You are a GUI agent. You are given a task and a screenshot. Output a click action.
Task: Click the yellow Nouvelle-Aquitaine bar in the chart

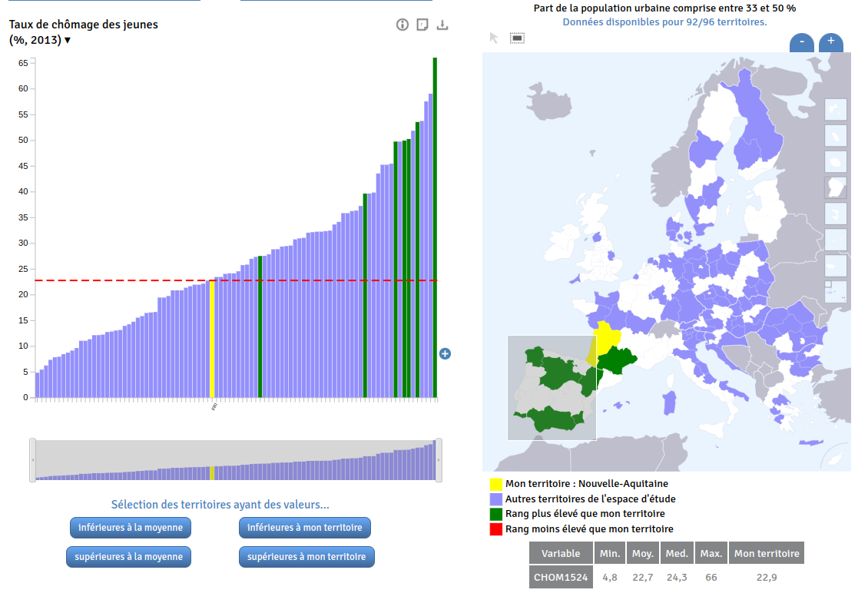(x=212, y=338)
